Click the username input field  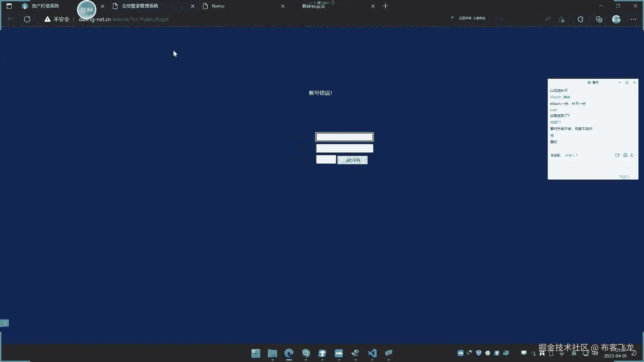(344, 137)
